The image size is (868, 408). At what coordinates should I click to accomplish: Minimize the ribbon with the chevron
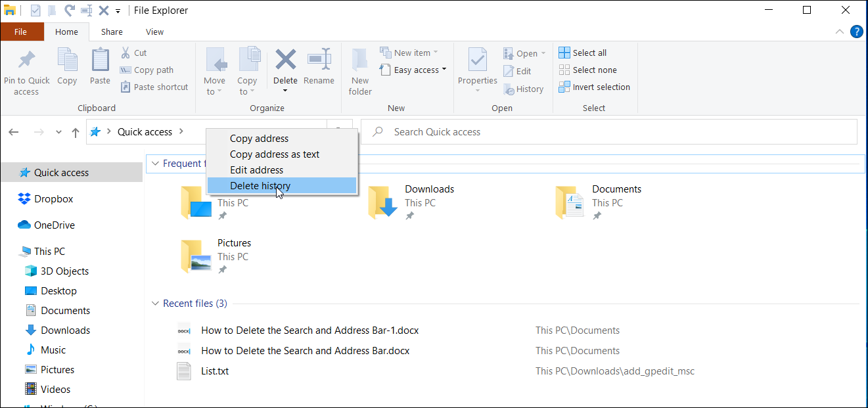[x=839, y=32]
